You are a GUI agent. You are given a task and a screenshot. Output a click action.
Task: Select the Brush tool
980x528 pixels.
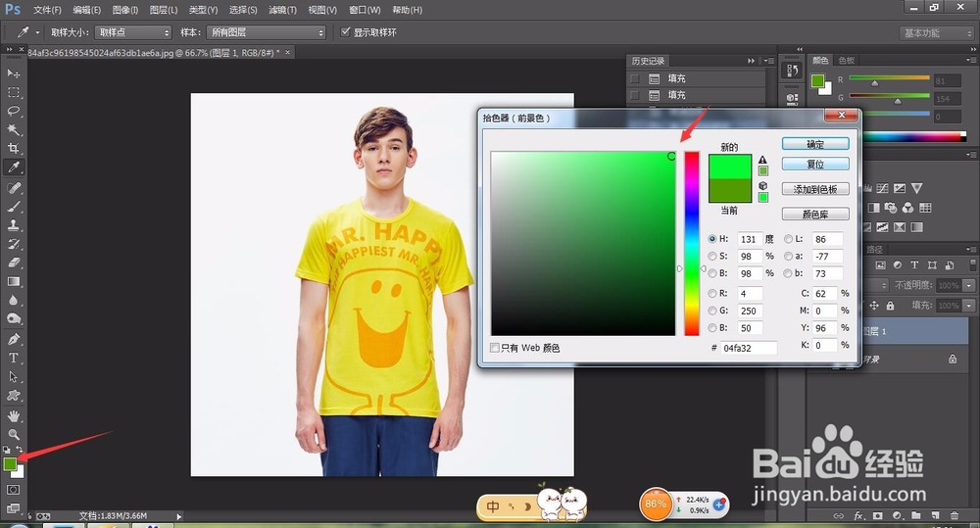pos(13,207)
